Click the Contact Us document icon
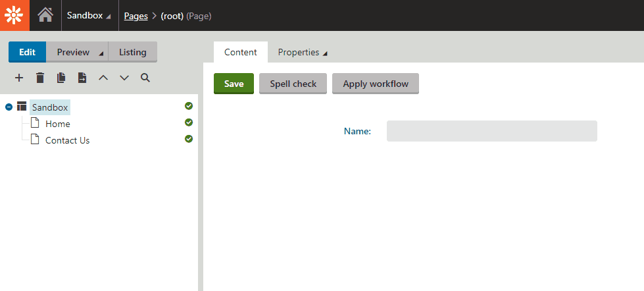 click(36, 140)
